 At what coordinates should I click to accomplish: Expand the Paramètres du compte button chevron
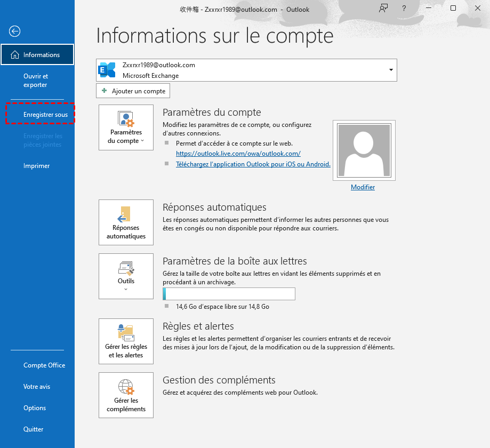142,141
